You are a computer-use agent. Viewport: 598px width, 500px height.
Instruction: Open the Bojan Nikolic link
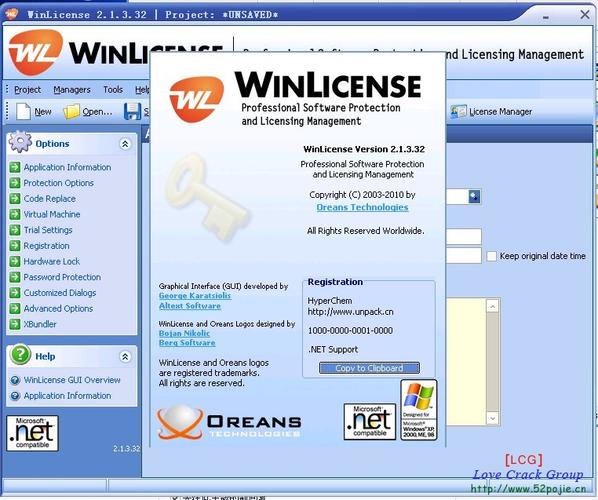pyautogui.click(x=184, y=333)
